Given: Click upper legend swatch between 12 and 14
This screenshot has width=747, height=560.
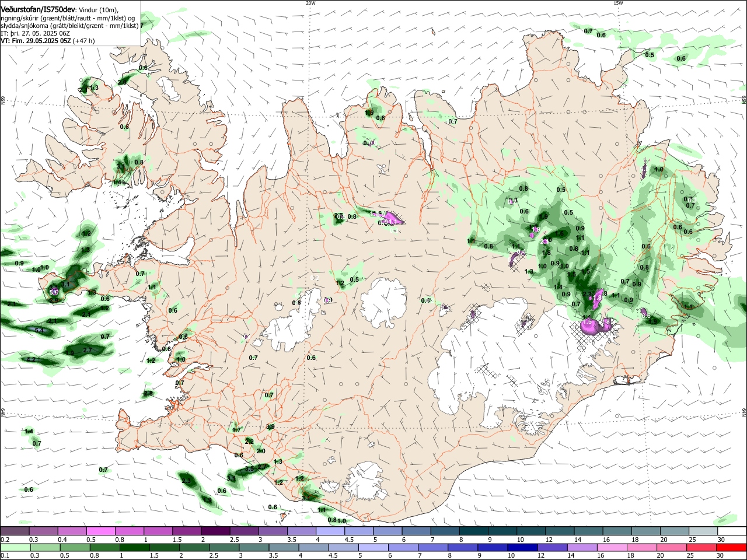Looking at the screenshot, I should pyautogui.click(x=560, y=531).
